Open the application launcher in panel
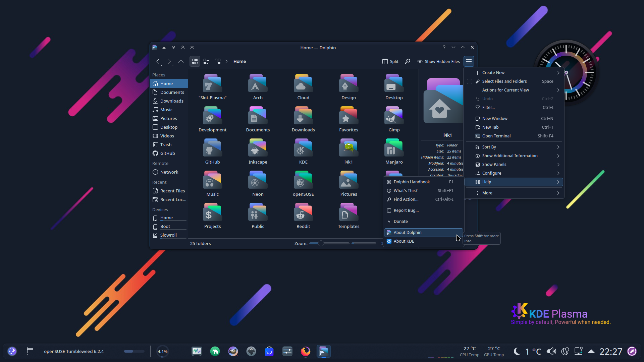This screenshot has width=644, height=362. click(x=12, y=351)
